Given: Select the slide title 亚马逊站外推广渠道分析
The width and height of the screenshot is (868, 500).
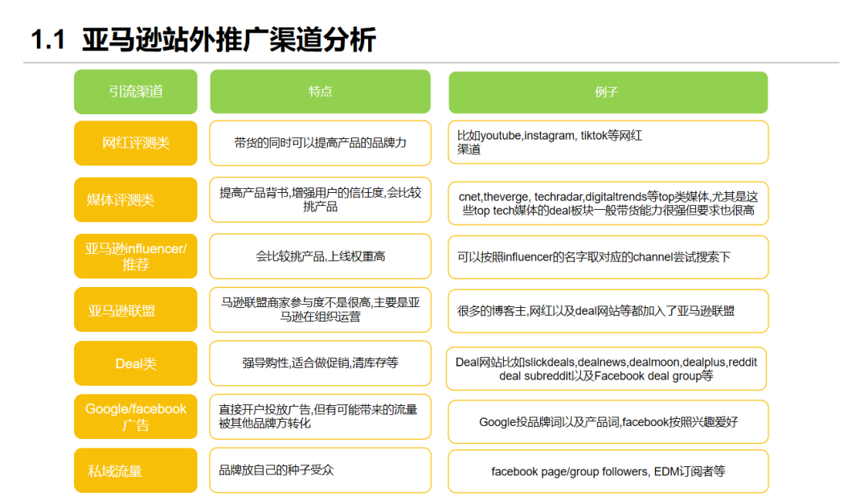Looking at the screenshot, I should pos(228,40).
